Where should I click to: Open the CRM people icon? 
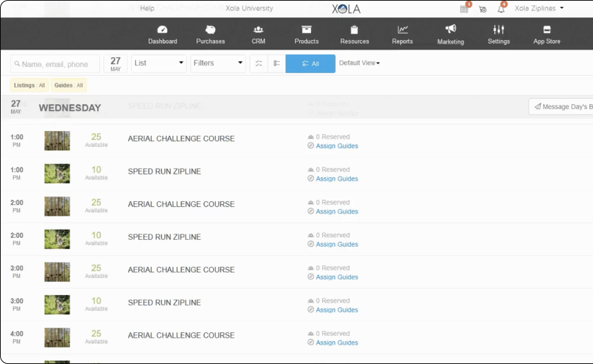click(259, 30)
